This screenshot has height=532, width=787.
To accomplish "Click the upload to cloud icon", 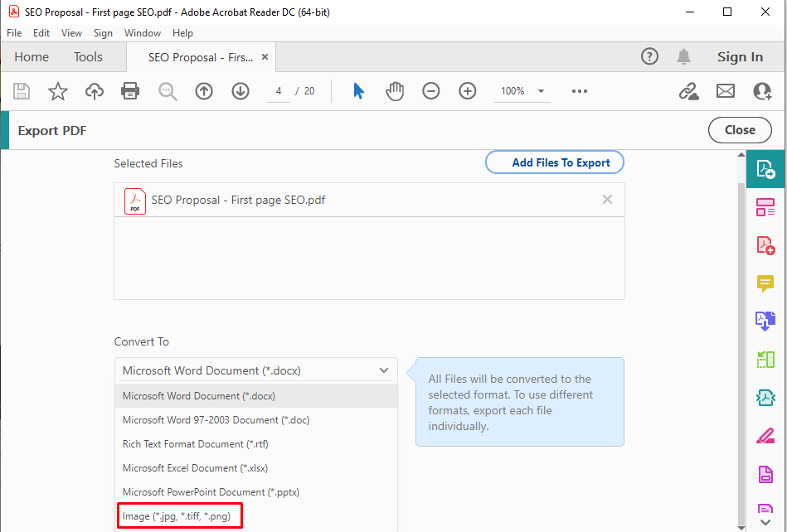I will (95, 91).
